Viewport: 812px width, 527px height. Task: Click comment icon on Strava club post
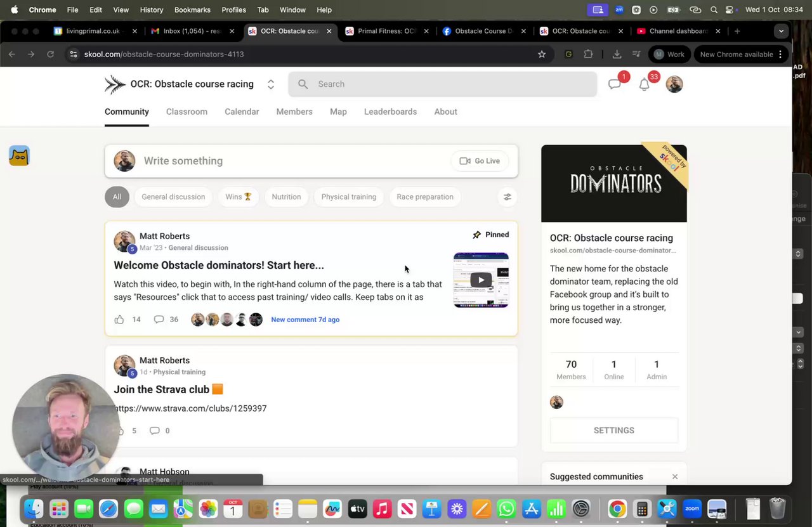[154, 431]
